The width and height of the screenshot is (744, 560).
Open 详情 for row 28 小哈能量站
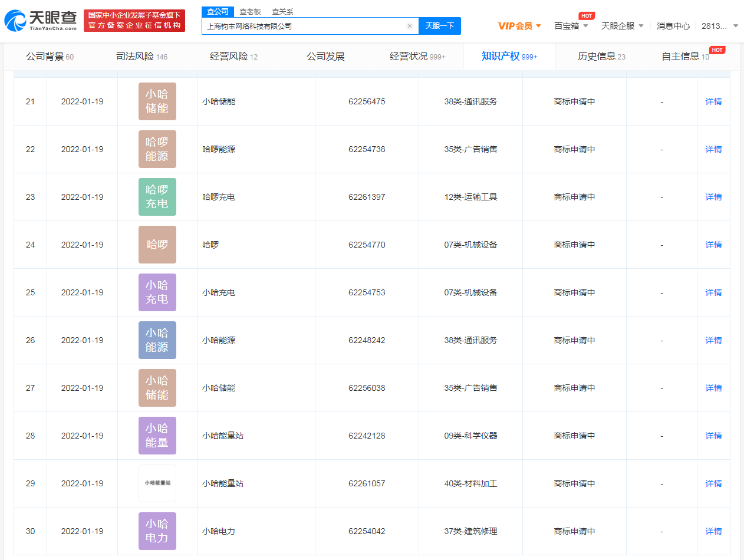coord(713,436)
